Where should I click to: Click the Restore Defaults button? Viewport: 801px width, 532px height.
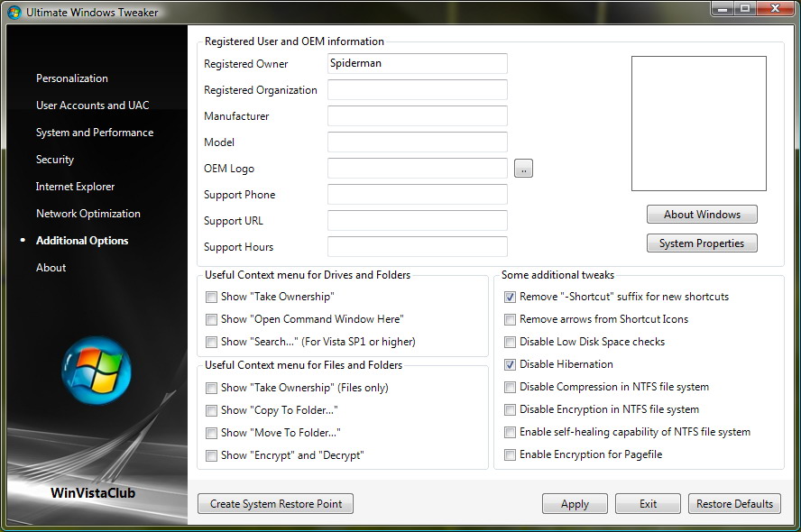pyautogui.click(x=734, y=504)
